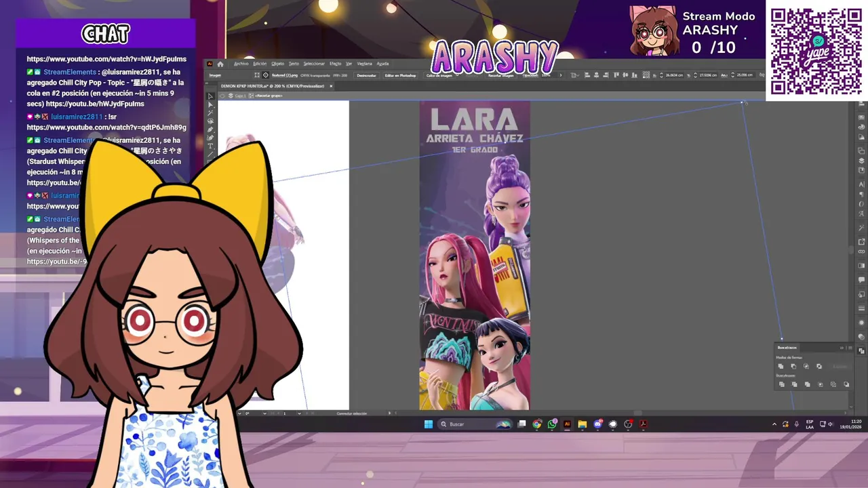868x488 pixels.
Task: Click the Exclude shape mode icon
Action: tap(819, 366)
